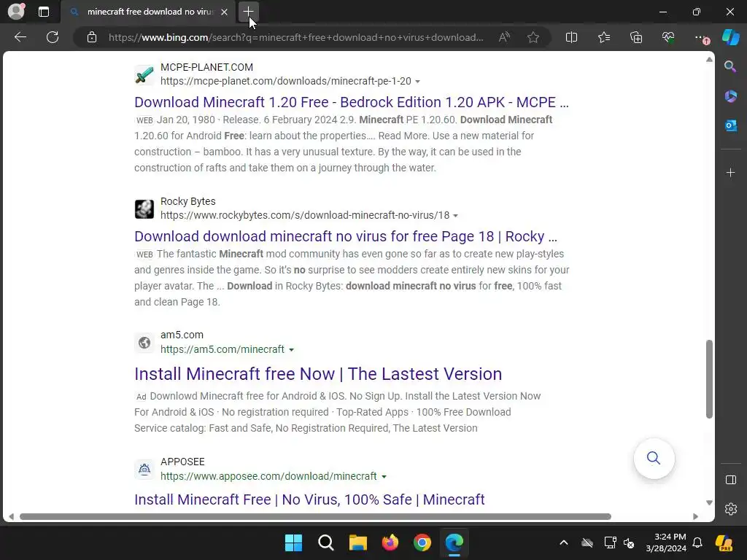
Task: Open the Windows Start menu
Action: [293, 542]
